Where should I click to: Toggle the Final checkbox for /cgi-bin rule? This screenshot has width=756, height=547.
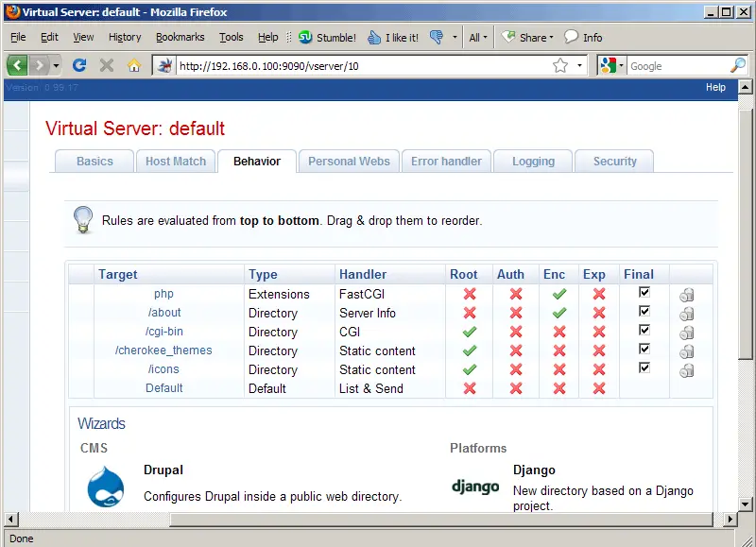[644, 330]
